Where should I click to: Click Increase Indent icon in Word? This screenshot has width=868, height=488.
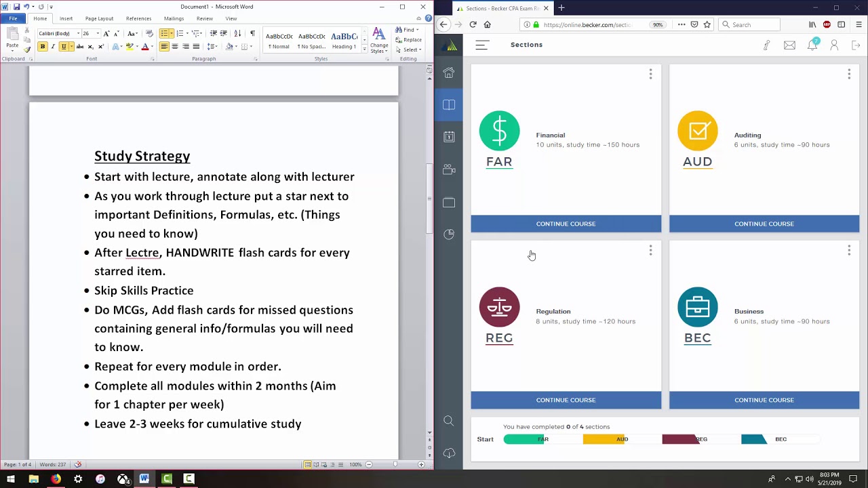224,33
